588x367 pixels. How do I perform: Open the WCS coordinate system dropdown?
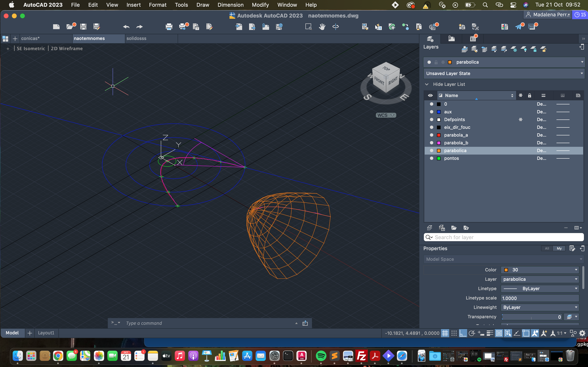(386, 115)
